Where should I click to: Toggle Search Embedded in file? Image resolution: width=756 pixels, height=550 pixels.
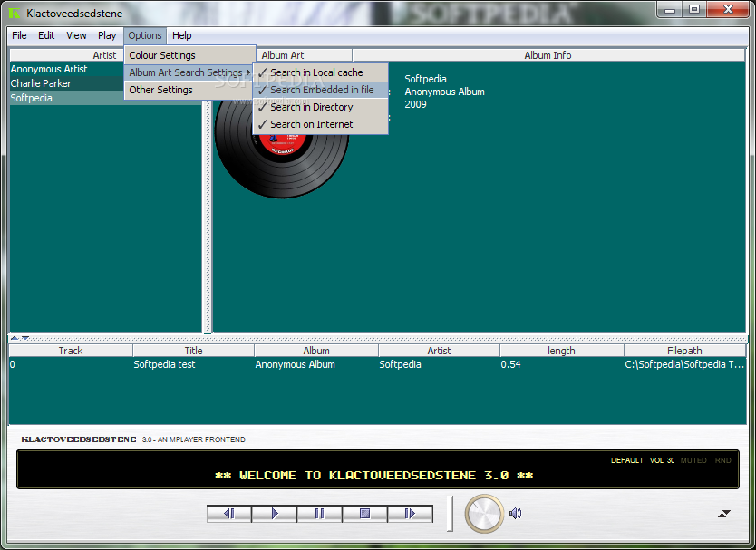pos(320,90)
